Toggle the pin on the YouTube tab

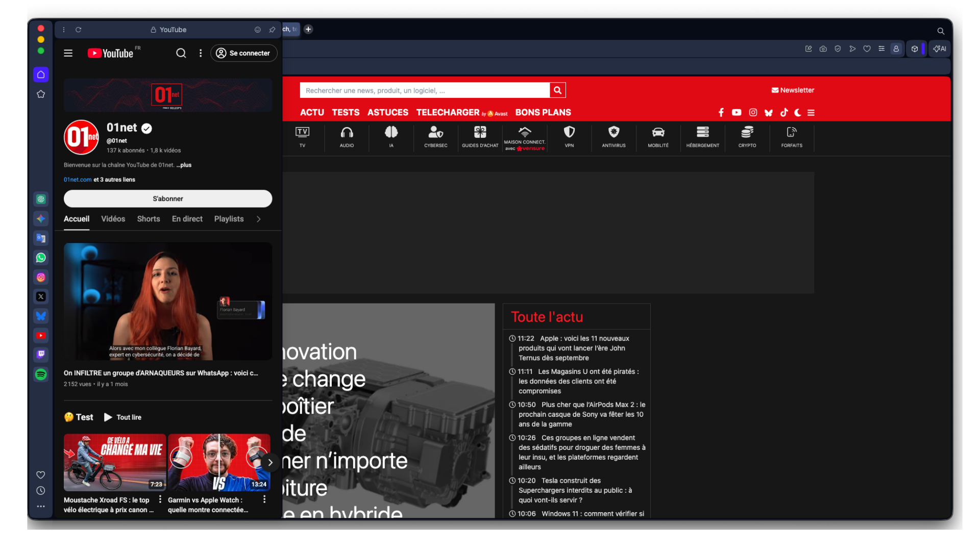point(273,30)
